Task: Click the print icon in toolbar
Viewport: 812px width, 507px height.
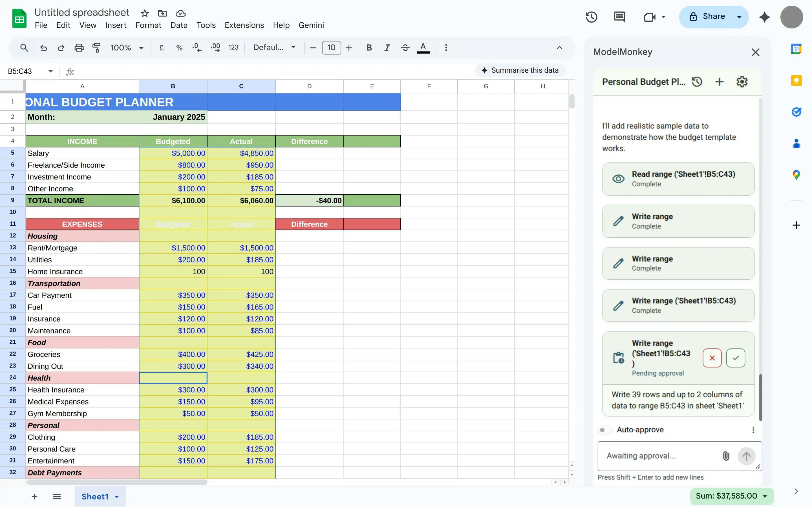Action: click(79, 48)
